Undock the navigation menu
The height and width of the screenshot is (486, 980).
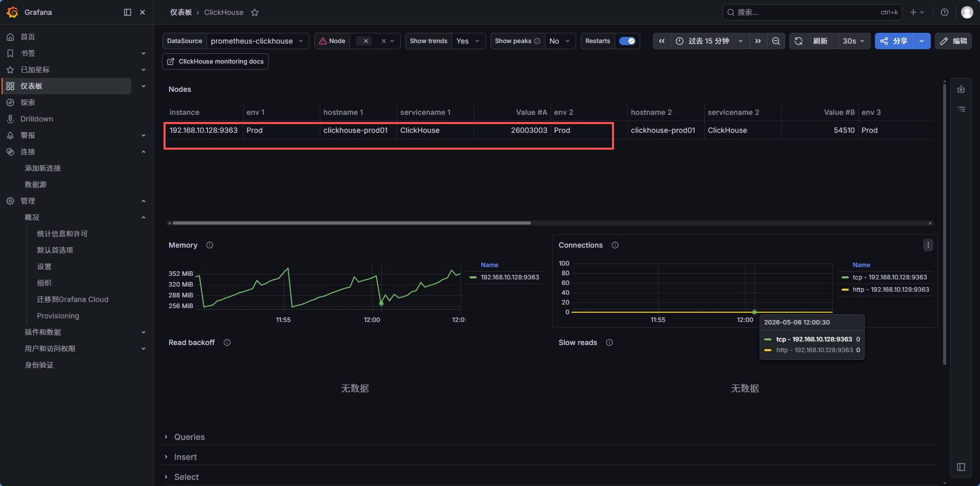click(128, 12)
